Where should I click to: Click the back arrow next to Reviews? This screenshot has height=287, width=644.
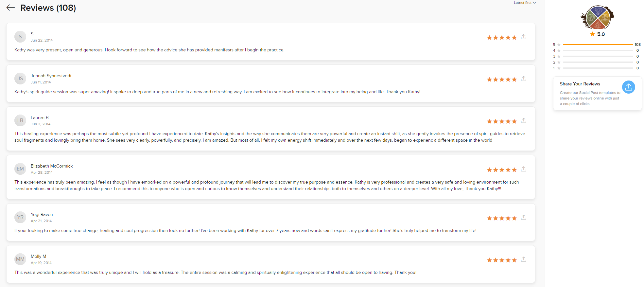[11, 8]
